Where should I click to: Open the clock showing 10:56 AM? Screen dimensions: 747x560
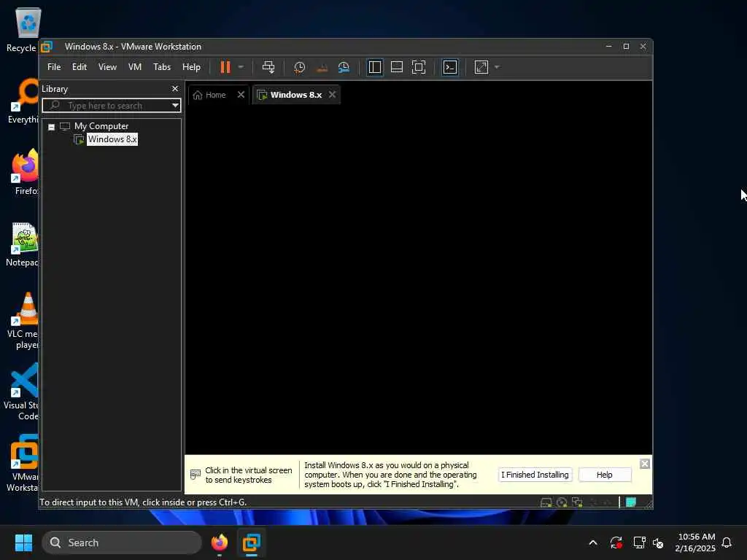pyautogui.click(x=695, y=542)
